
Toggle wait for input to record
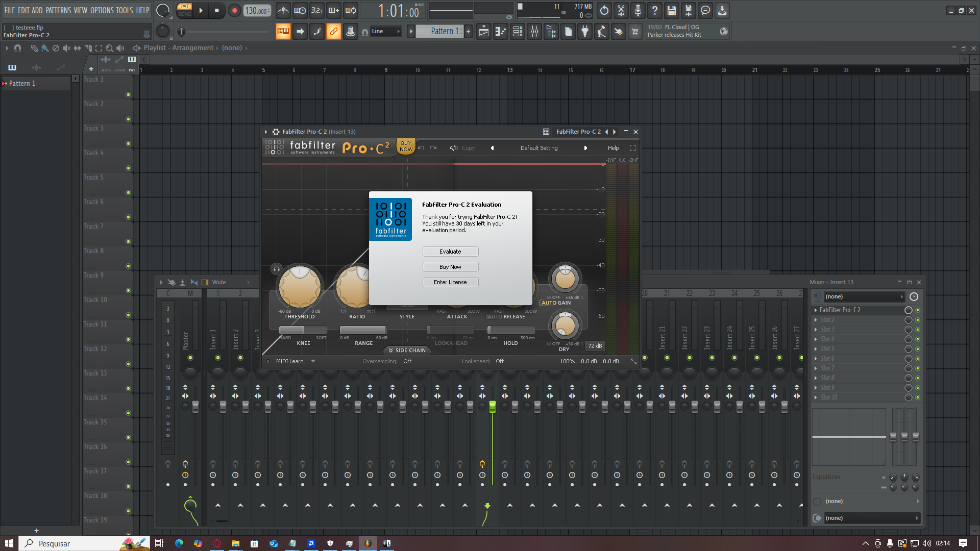coord(300,10)
